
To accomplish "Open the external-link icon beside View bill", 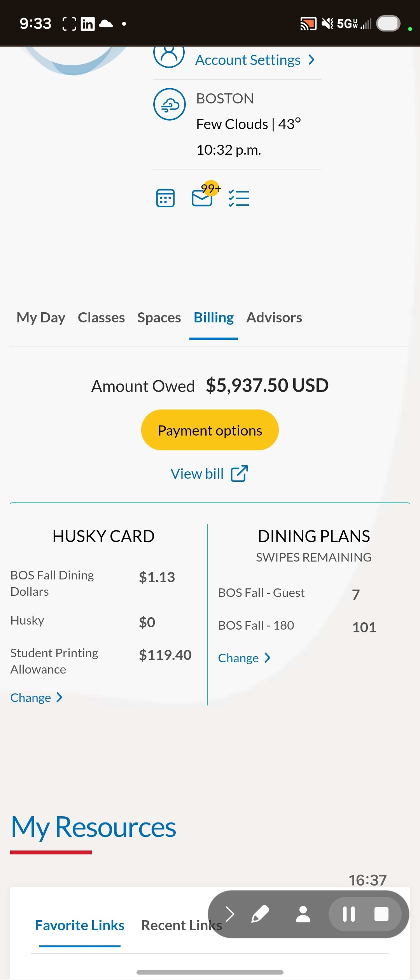I will click(239, 474).
